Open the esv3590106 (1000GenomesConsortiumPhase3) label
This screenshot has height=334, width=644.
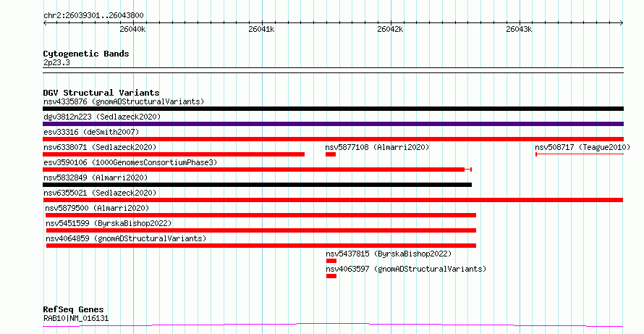(x=130, y=162)
